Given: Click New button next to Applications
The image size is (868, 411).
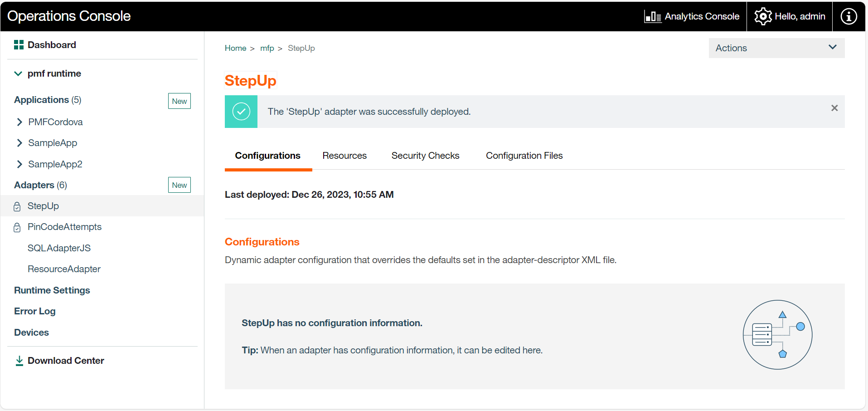Looking at the screenshot, I should point(179,101).
